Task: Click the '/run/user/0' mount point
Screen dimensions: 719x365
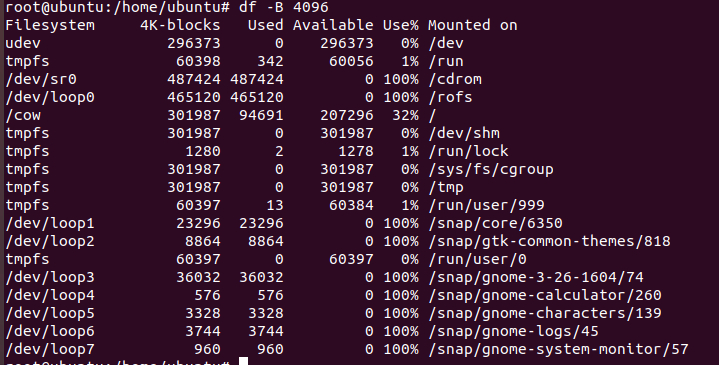Action: click(x=477, y=260)
